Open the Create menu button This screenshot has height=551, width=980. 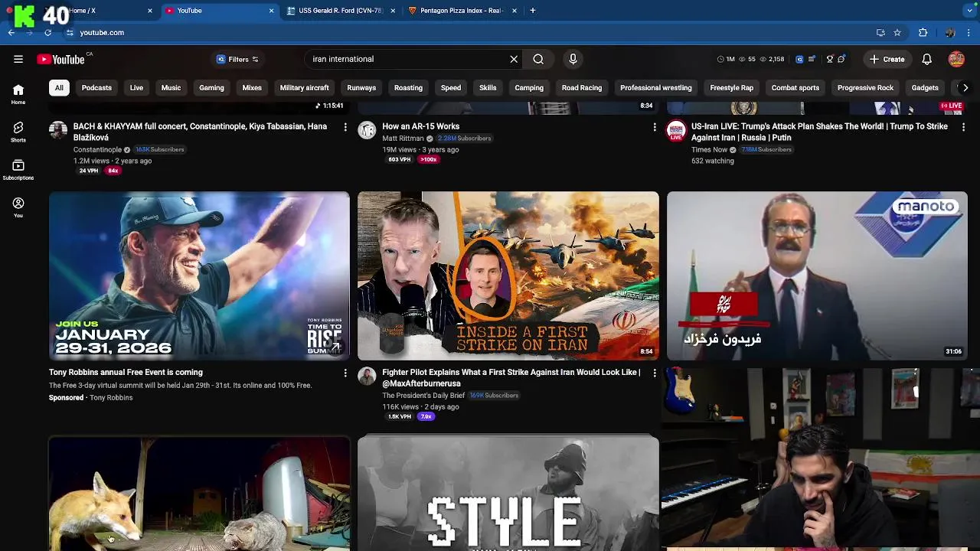pyautogui.click(x=887, y=59)
